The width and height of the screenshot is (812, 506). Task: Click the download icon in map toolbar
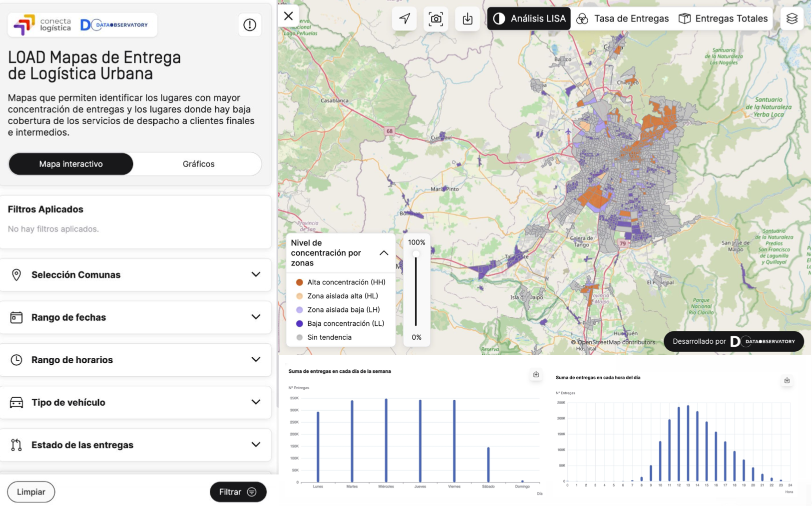467,19
